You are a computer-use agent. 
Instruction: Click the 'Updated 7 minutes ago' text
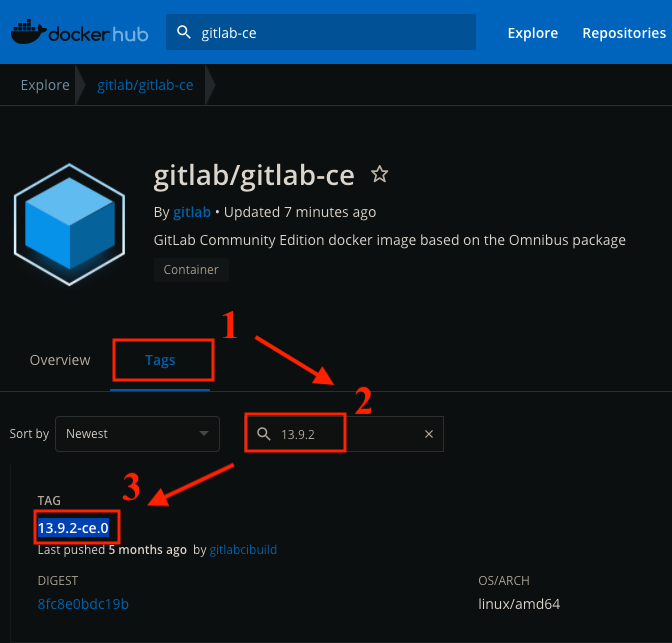[300, 212]
